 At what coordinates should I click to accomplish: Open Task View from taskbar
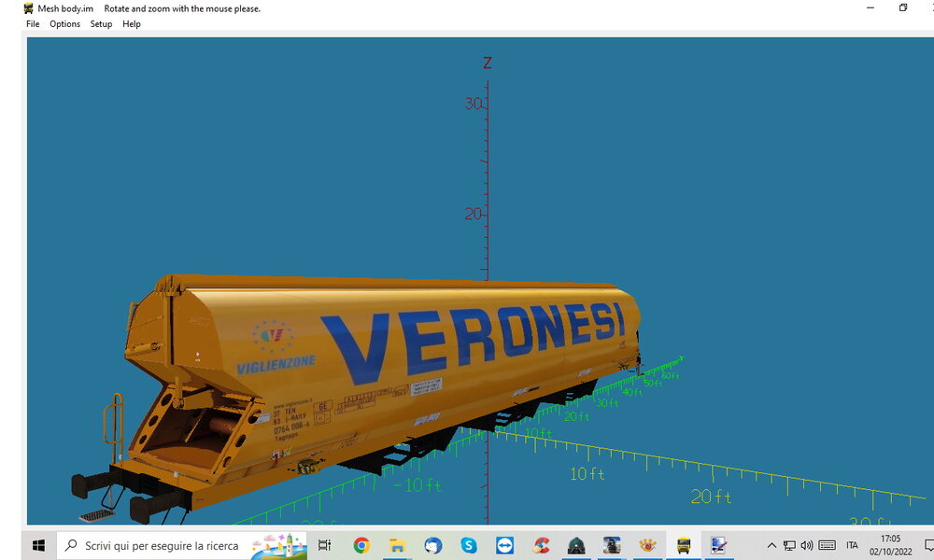[x=325, y=545]
